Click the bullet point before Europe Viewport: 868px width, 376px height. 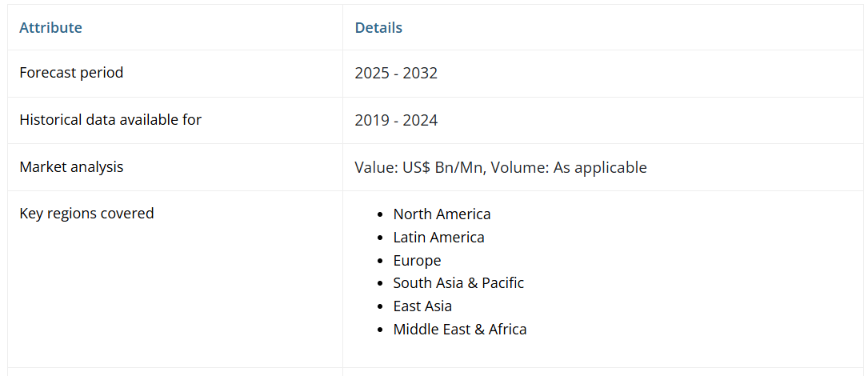tap(381, 262)
